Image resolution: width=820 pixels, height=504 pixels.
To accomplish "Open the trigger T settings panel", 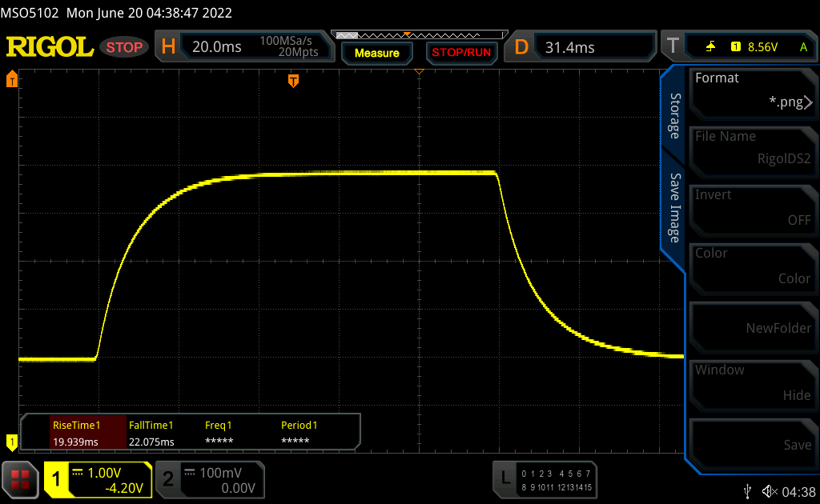I will (739, 47).
